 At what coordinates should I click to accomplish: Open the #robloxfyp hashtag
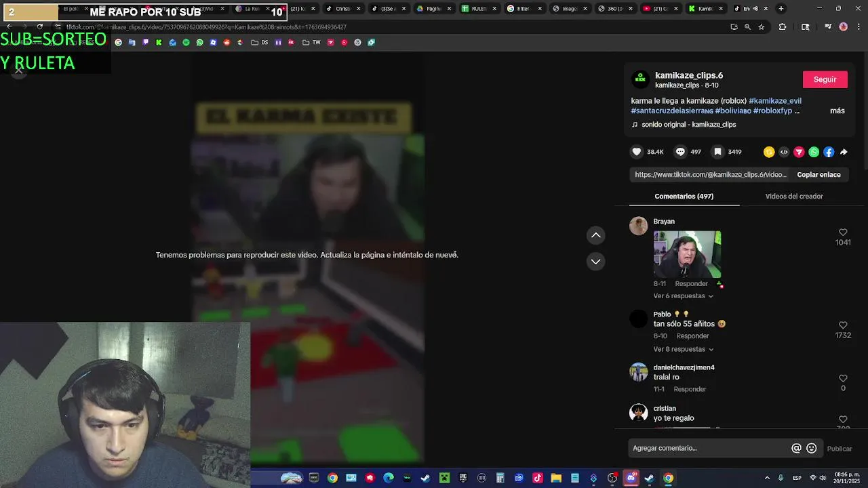(772, 110)
